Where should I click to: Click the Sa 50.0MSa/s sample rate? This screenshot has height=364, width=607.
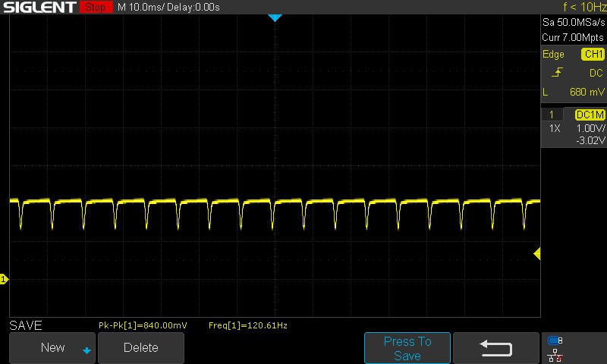coord(574,22)
